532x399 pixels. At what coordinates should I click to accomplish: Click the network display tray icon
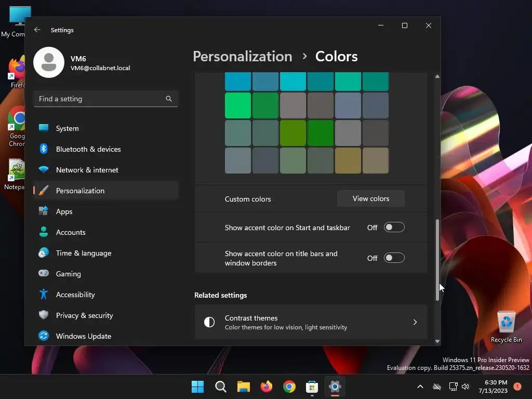[453, 387]
